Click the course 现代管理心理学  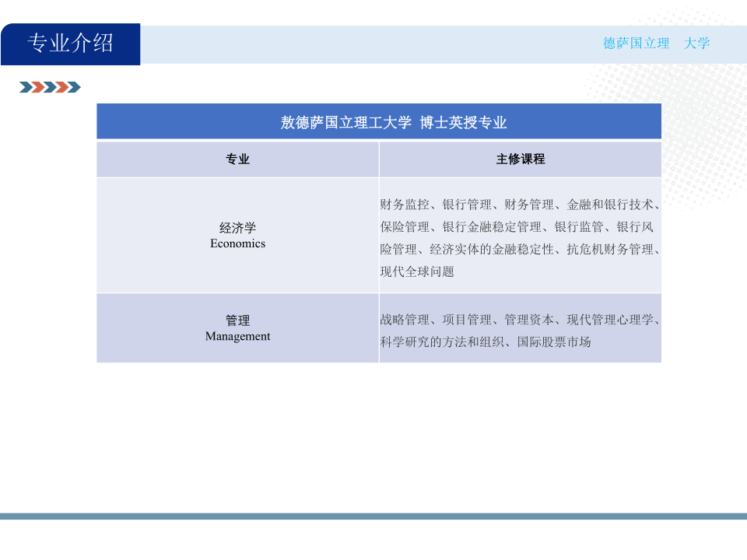point(610,320)
